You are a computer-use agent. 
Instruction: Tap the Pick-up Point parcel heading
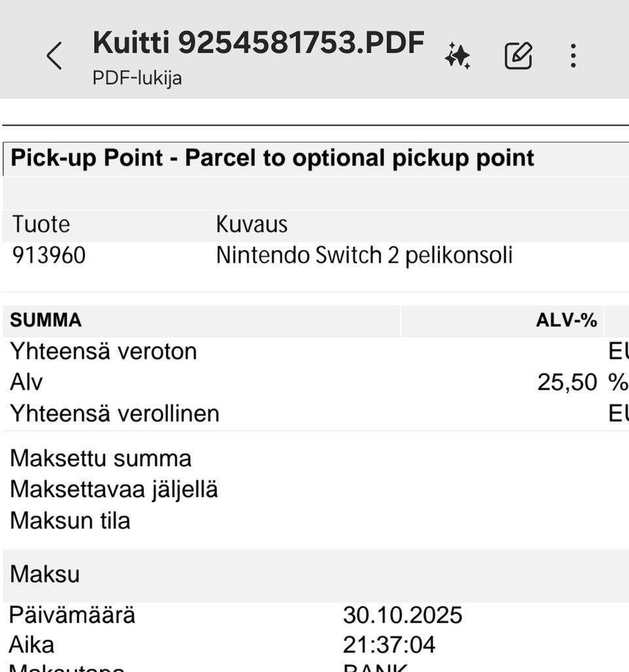coord(273,158)
